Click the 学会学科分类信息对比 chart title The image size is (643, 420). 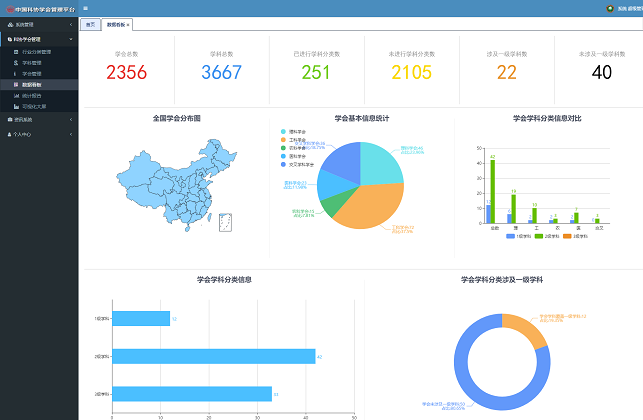point(547,119)
